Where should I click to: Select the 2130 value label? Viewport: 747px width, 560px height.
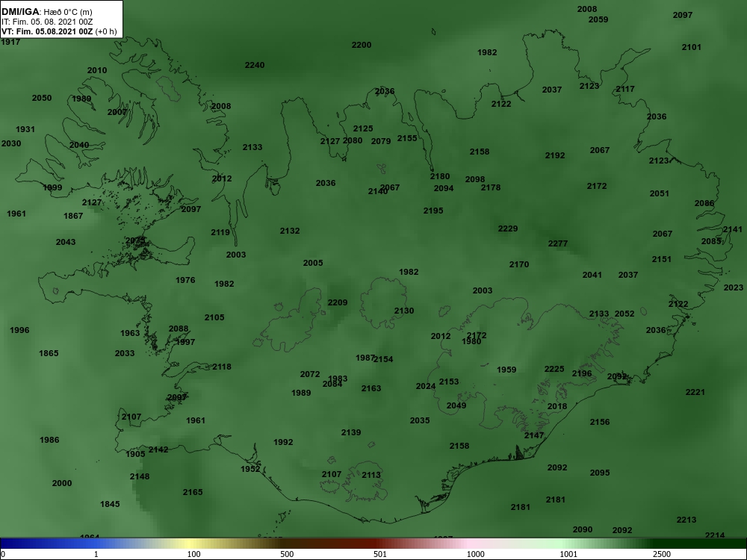coord(404,311)
